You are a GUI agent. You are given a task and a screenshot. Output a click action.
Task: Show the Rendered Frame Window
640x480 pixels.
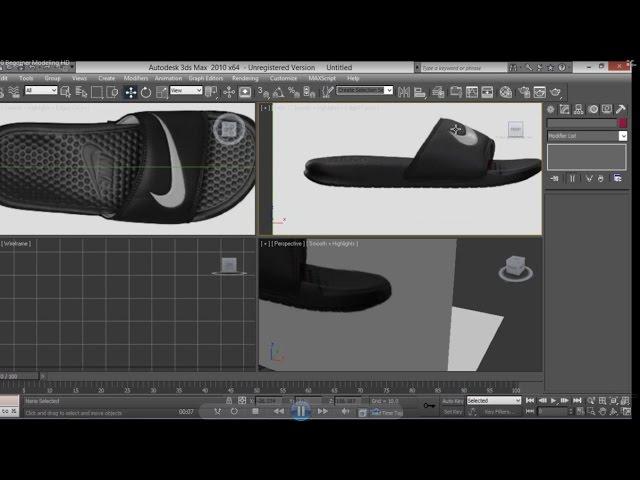[539, 92]
